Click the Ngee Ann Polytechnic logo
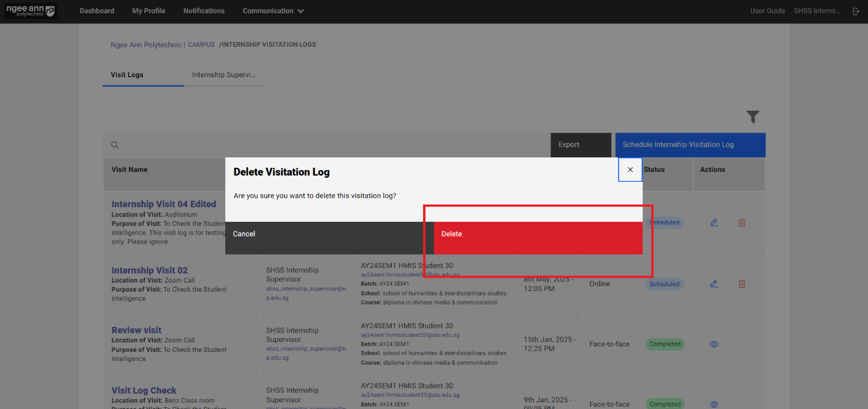 [x=30, y=11]
